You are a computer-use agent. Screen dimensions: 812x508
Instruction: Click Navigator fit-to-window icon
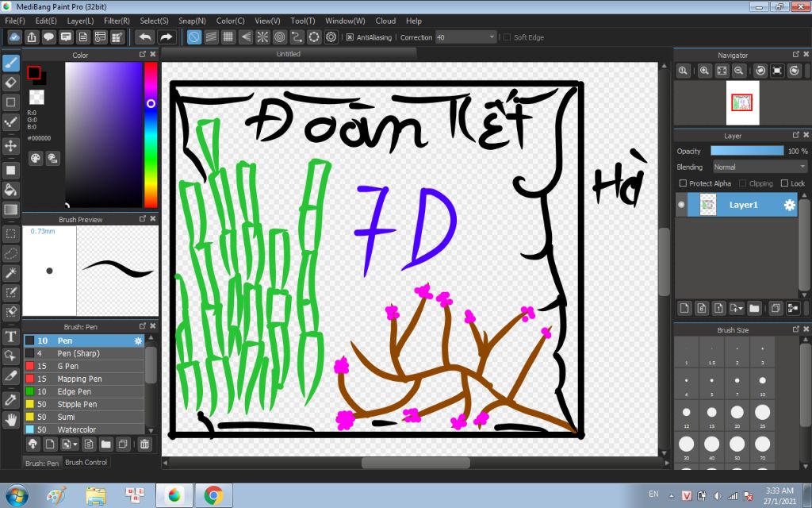pyautogui.click(x=722, y=71)
